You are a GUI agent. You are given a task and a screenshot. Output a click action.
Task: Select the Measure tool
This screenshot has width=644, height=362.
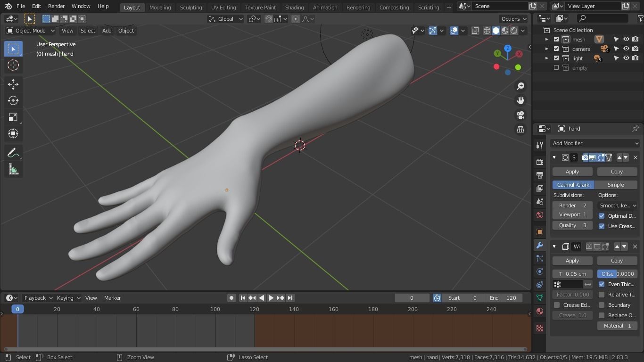click(x=13, y=169)
